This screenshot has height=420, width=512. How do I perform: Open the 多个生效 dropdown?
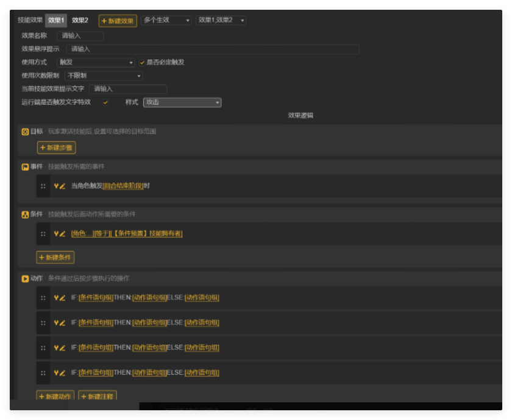pyautogui.click(x=166, y=20)
